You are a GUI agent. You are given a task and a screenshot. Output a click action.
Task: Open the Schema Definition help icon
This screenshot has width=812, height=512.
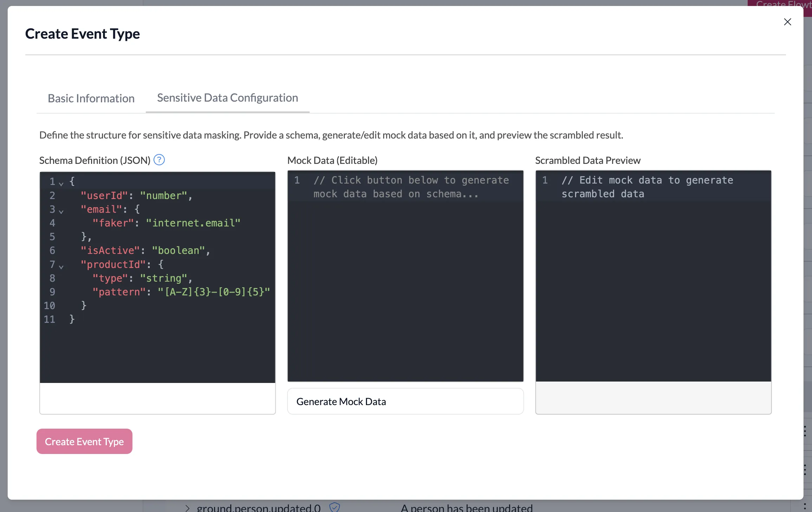coord(159,160)
